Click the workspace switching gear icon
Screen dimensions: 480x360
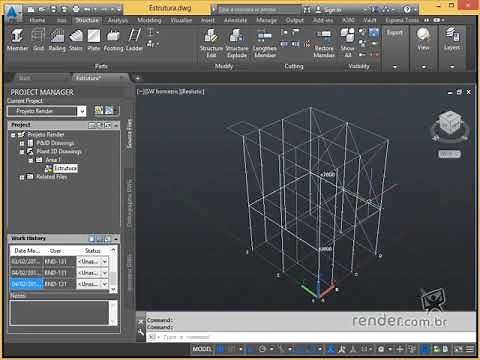[381, 349]
